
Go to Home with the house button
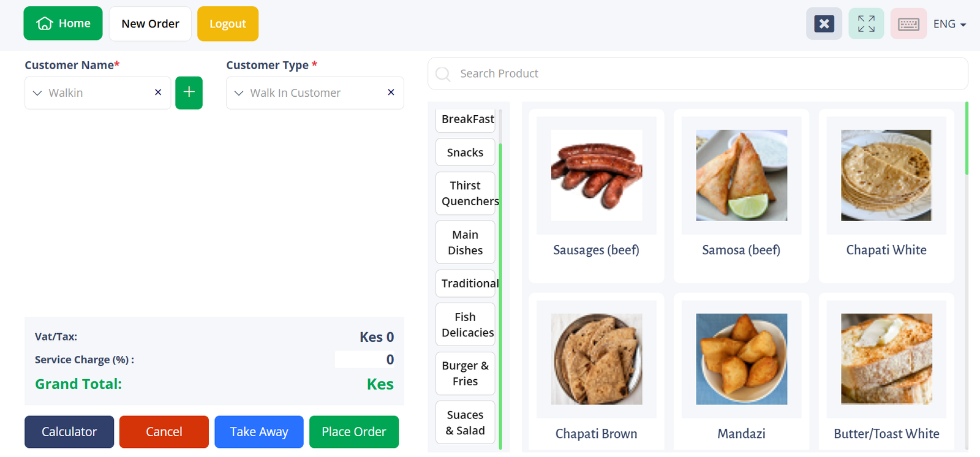[x=63, y=23]
